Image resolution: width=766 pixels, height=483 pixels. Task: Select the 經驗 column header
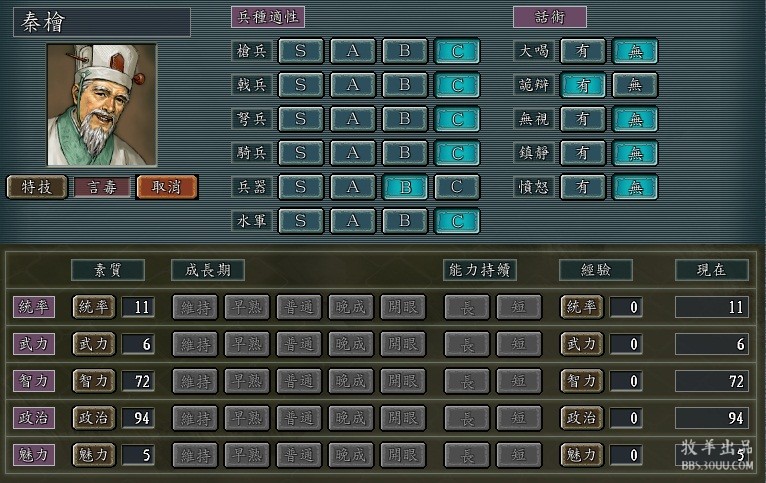pos(596,270)
